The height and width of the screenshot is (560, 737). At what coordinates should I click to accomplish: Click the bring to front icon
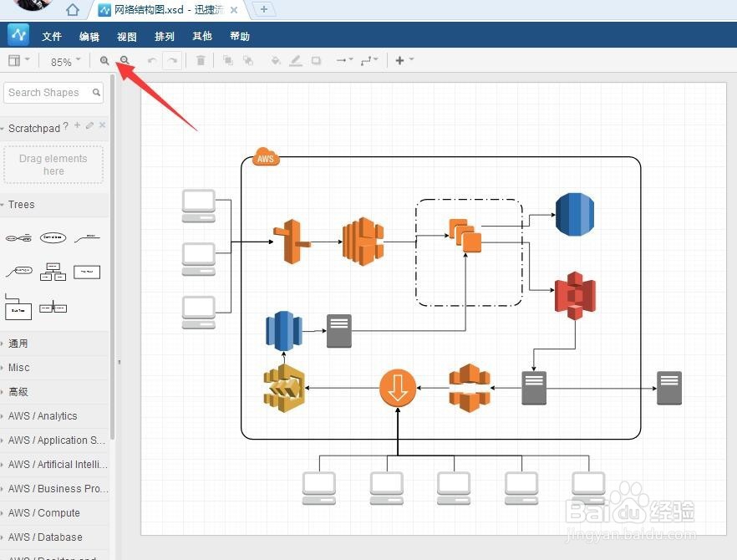pos(228,60)
